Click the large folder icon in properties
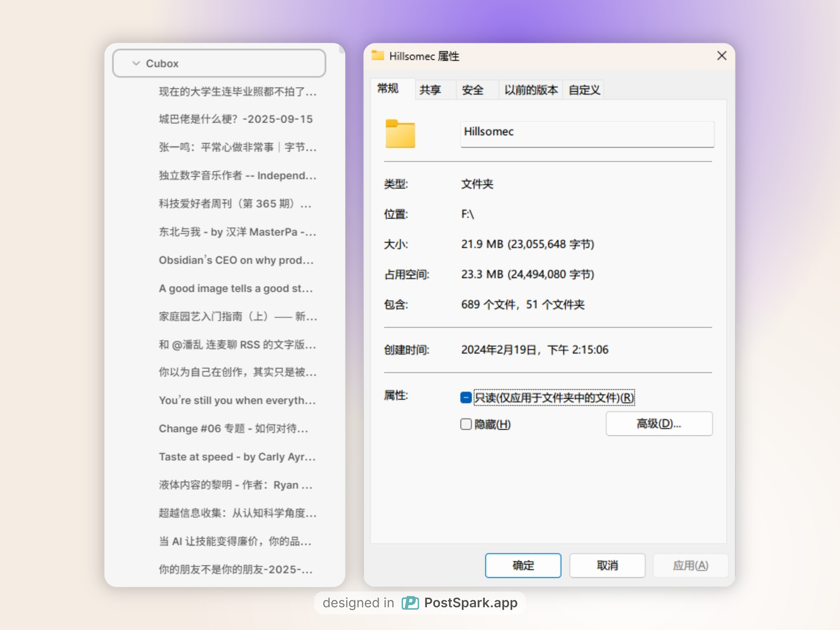Image resolution: width=840 pixels, height=630 pixels. click(400, 134)
